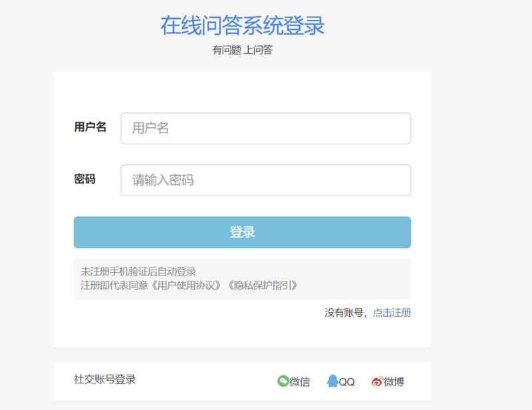
Task: Click the 有问题 上问答 subtitle text
Action: [242, 50]
